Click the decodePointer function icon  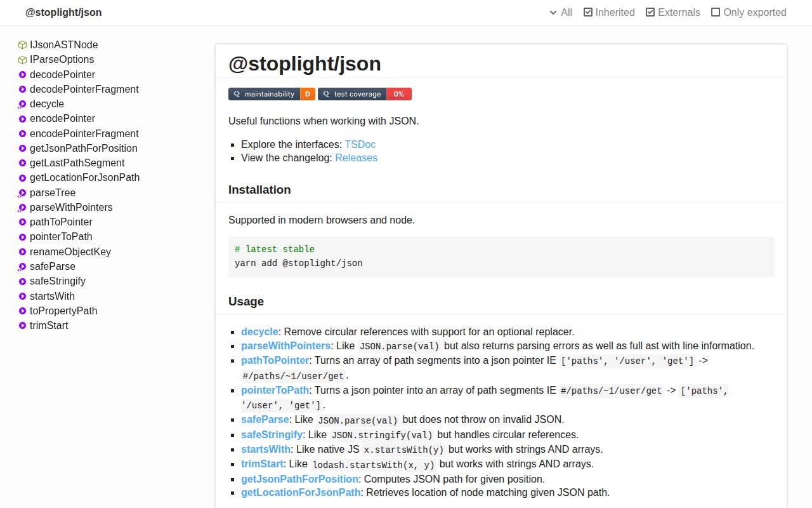[x=22, y=75]
